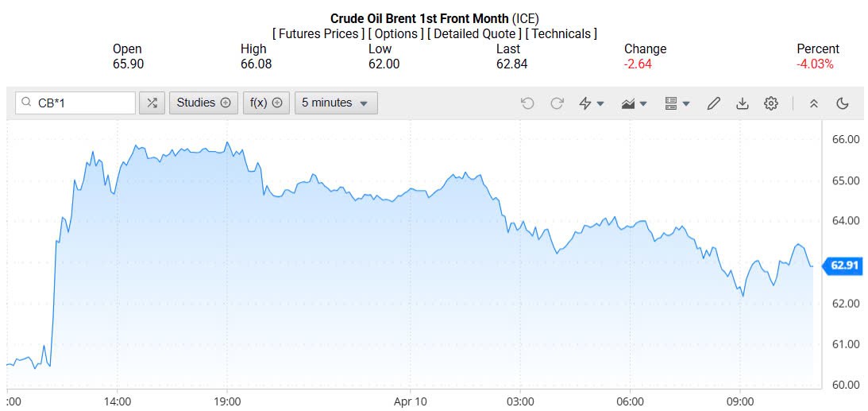Open the Futures Prices link

[x=318, y=33]
